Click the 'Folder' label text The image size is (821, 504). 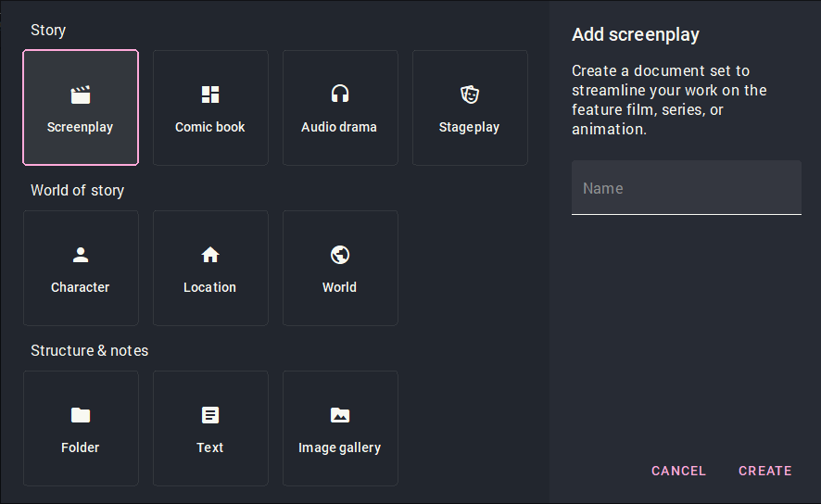coord(80,447)
